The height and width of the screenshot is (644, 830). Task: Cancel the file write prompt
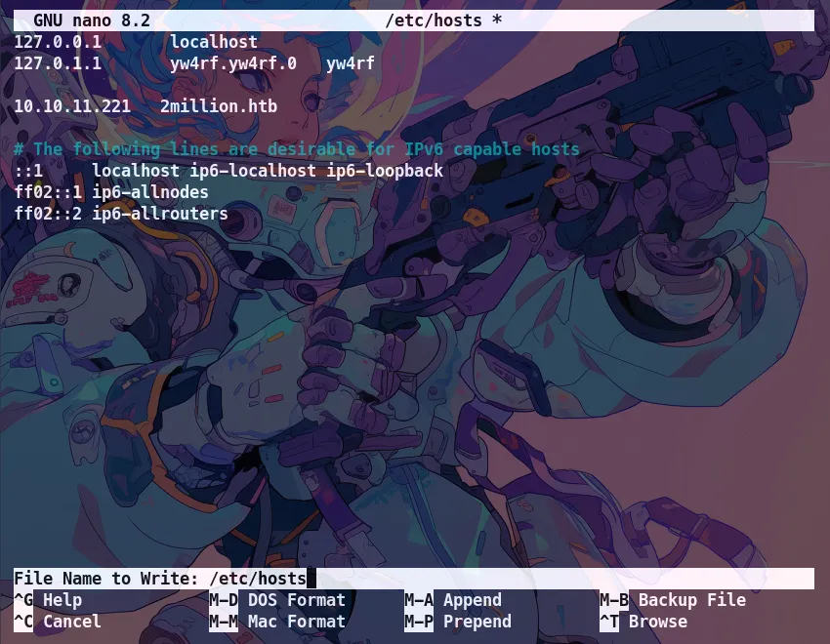tap(57, 622)
